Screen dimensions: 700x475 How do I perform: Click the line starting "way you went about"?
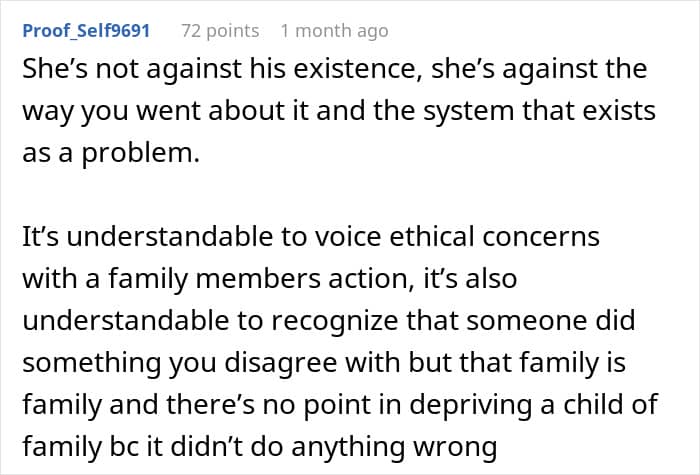coord(339,111)
